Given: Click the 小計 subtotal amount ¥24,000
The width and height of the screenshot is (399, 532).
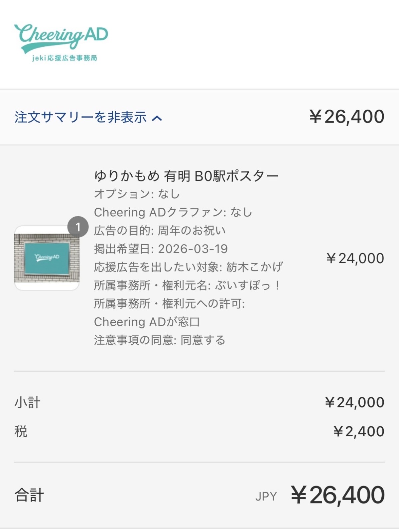Looking at the screenshot, I should click(x=354, y=402).
